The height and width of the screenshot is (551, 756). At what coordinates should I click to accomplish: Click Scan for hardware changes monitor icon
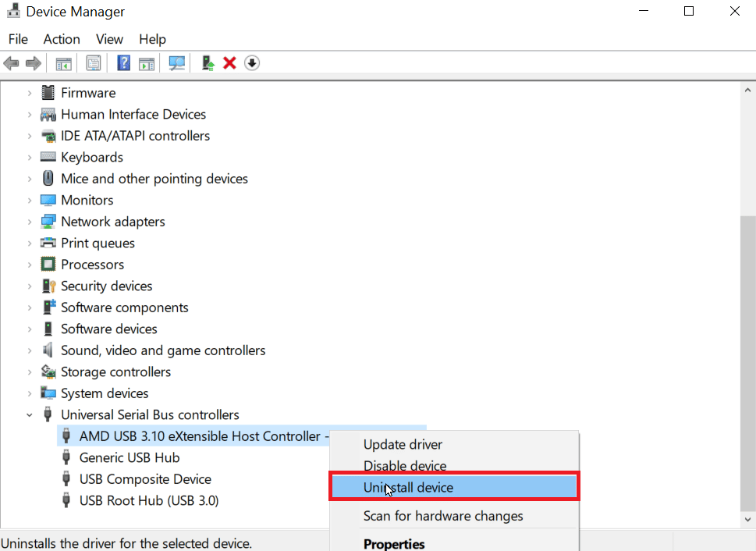tap(177, 63)
